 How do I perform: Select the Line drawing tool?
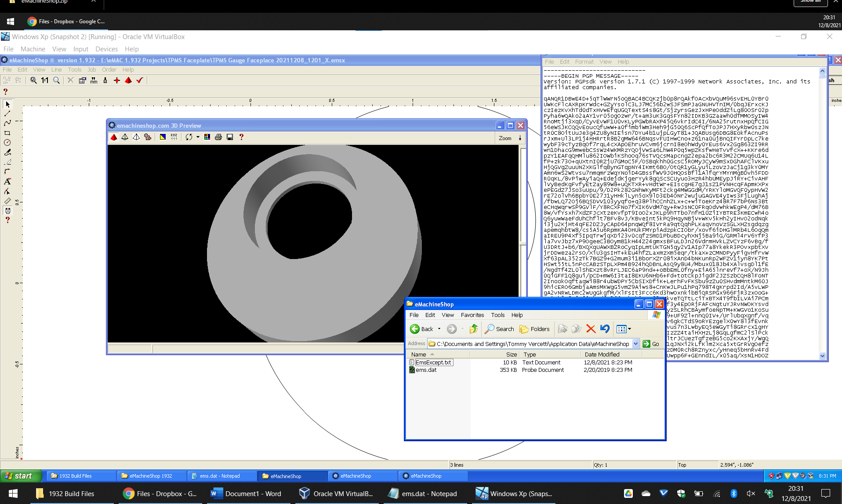tap(7, 114)
